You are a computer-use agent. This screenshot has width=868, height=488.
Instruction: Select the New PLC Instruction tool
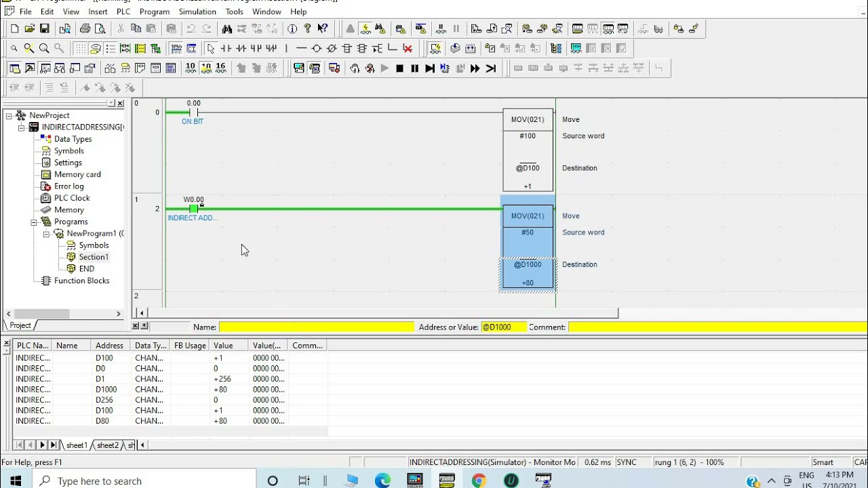pos(347,48)
